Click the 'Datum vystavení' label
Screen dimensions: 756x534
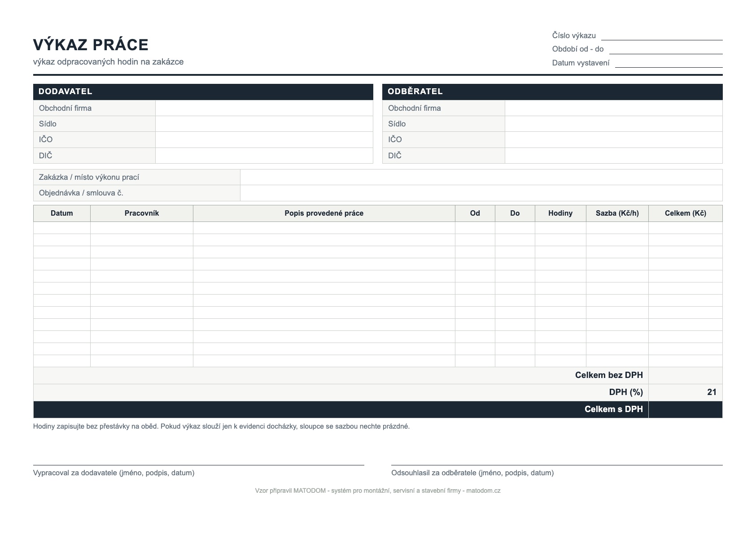[x=581, y=63]
